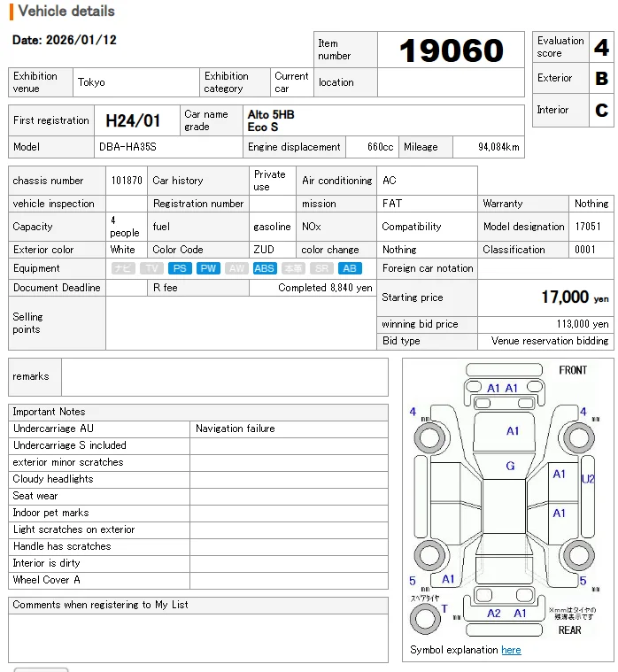618x672 pixels.
Task: Click the PW equipment badge
Action: point(208,268)
